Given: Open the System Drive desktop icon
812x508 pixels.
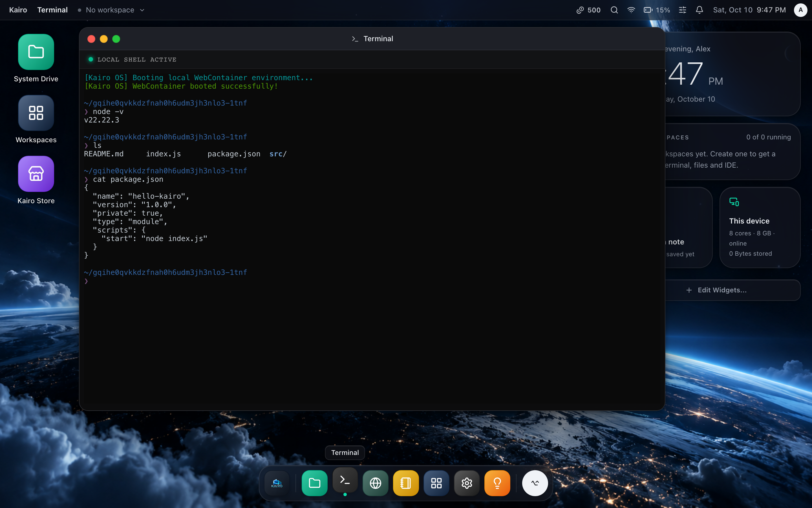Looking at the screenshot, I should 36,52.
